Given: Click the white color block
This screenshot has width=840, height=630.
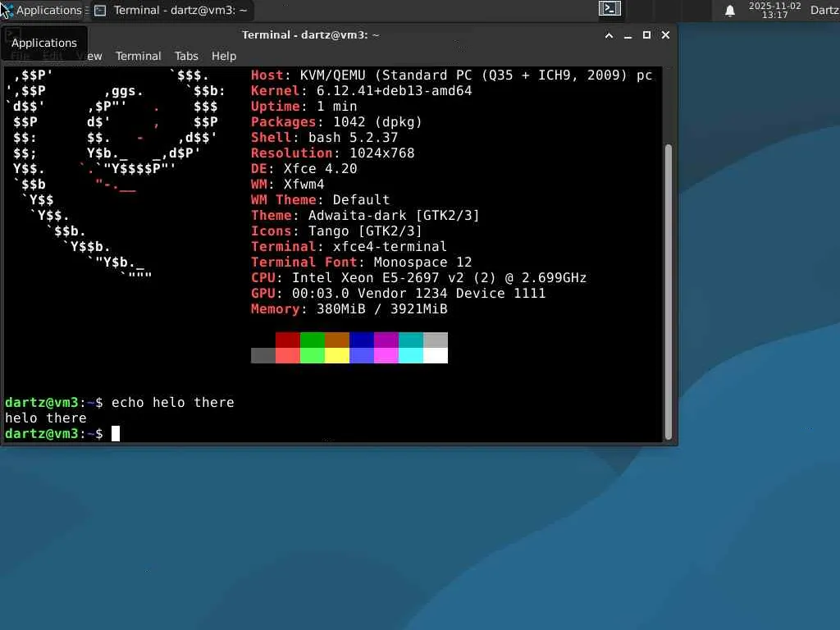Looking at the screenshot, I should [x=436, y=355].
